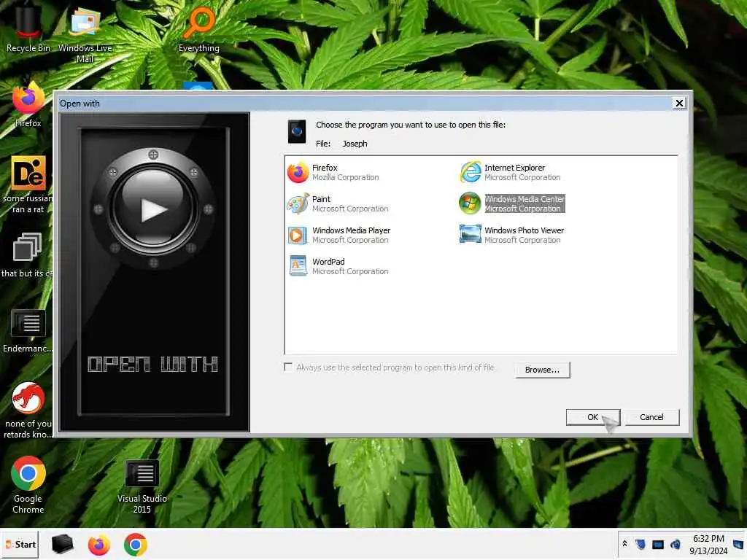Choose Windows Media Center entry
The image size is (747, 560).
pos(512,204)
